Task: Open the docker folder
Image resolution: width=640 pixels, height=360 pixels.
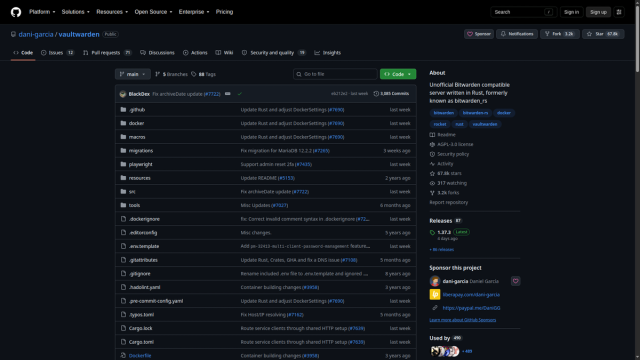Action: point(136,123)
